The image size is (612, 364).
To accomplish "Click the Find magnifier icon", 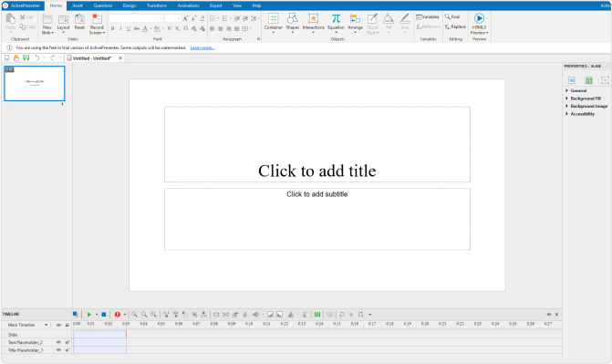I will [x=448, y=16].
